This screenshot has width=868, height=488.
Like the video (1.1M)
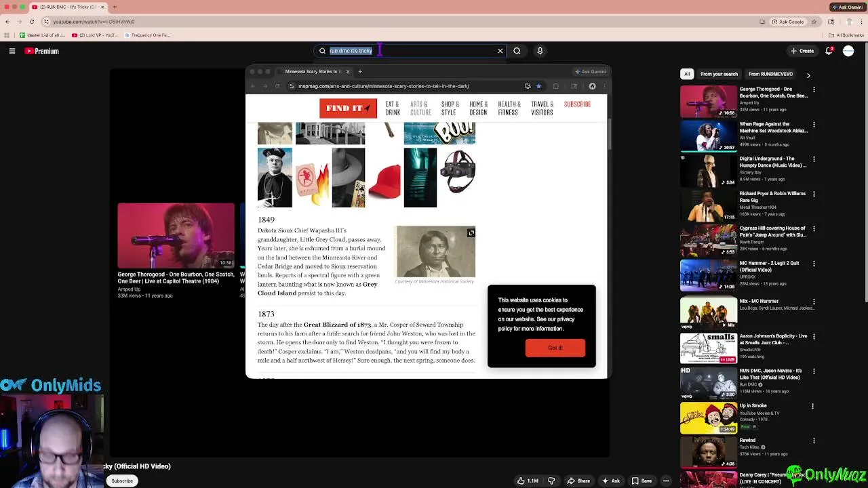point(528,481)
